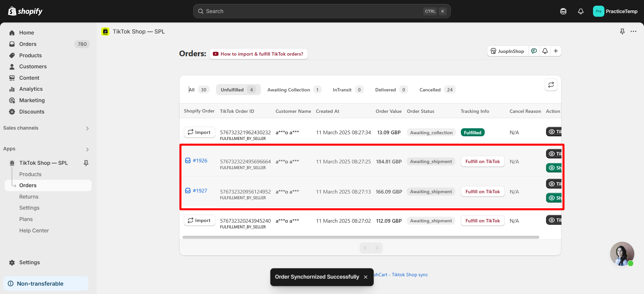Open the three-dot more actions menu

(633, 31)
